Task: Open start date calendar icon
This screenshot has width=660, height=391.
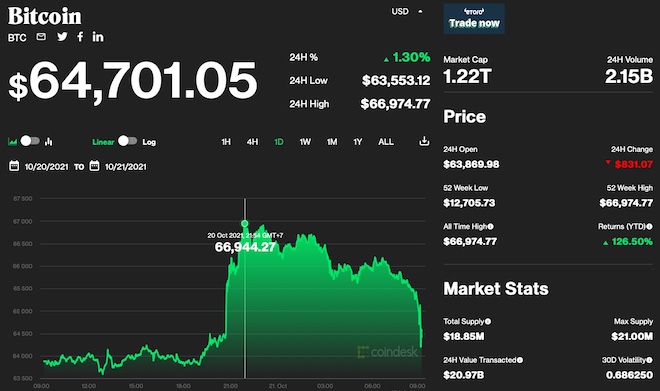Action: 14,166
